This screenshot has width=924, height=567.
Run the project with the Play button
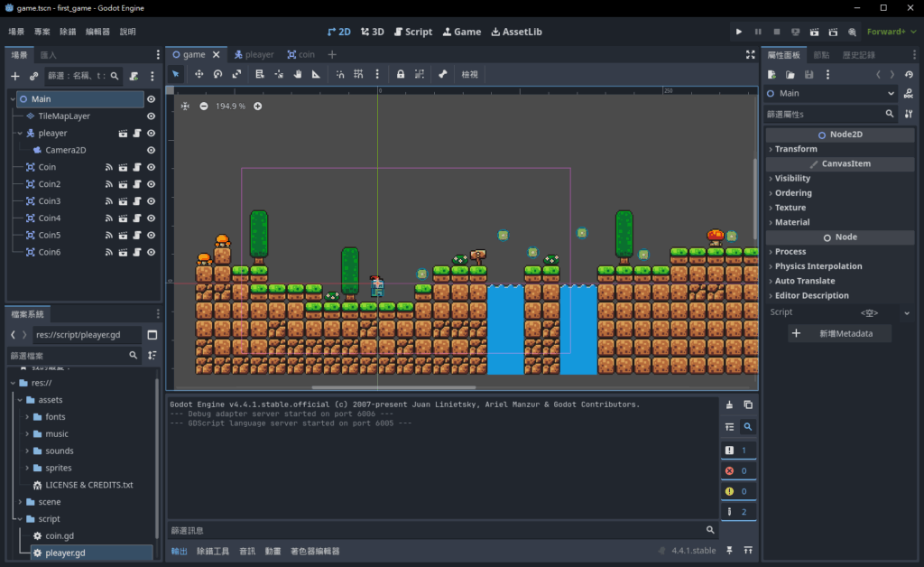738,32
